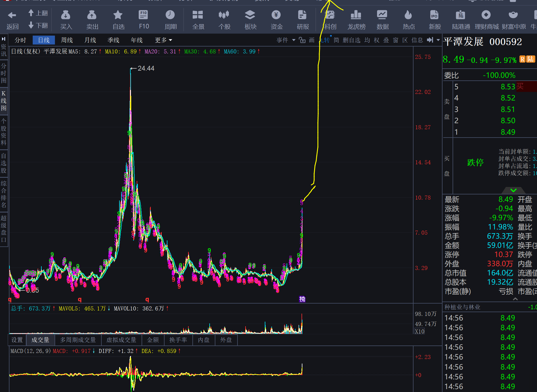Viewport: 537px width, 392px height.
Task: Open the 新股 IPO icon
Action: tap(434, 19)
